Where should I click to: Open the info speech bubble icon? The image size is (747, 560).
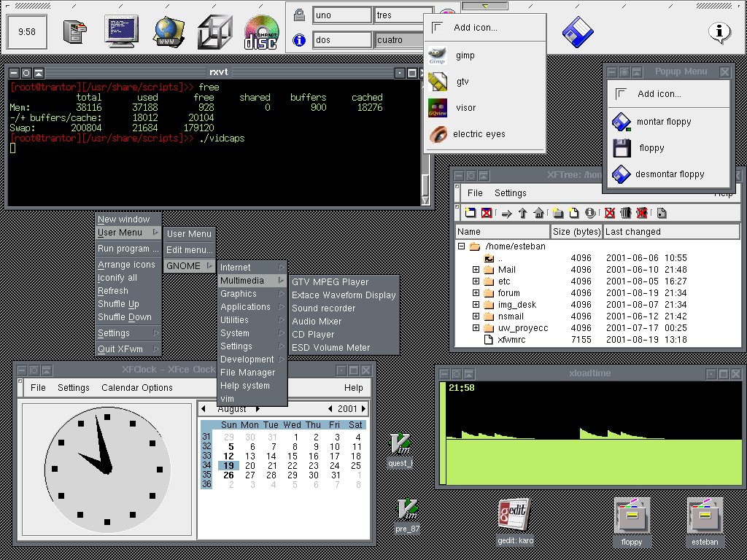(x=719, y=32)
